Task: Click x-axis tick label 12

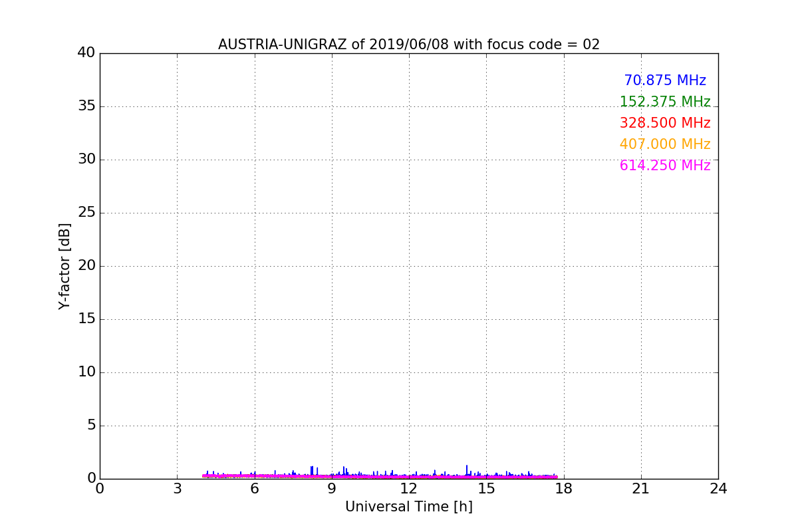Action: point(409,489)
